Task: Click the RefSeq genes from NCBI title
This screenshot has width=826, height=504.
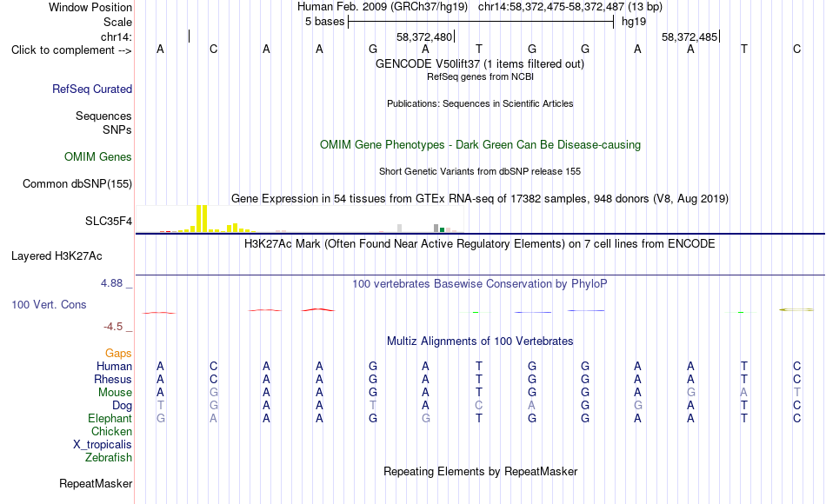Action: 480,76
